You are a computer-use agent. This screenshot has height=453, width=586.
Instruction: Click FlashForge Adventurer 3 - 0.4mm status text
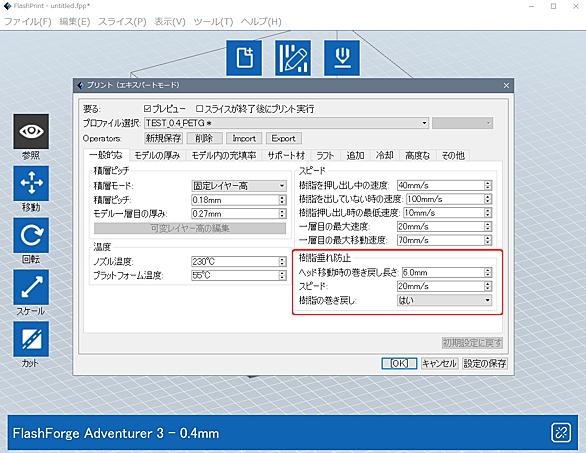click(x=116, y=433)
